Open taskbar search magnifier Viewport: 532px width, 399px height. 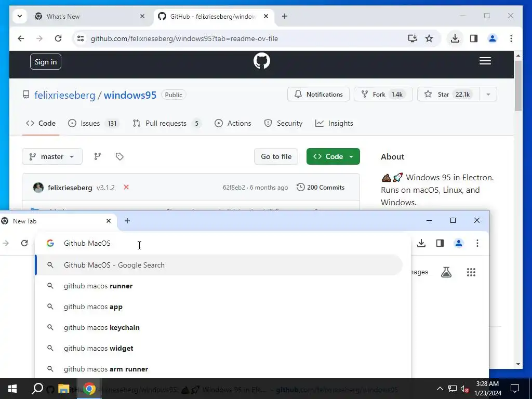click(37, 389)
